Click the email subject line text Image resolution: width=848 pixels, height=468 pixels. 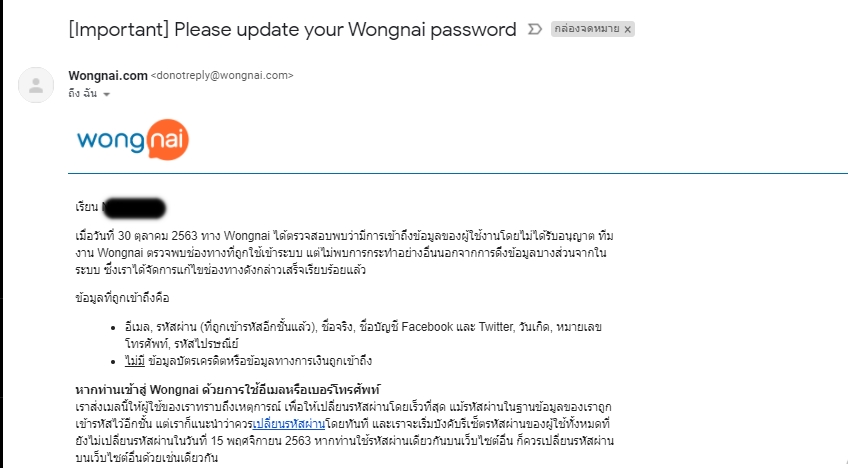click(x=292, y=29)
